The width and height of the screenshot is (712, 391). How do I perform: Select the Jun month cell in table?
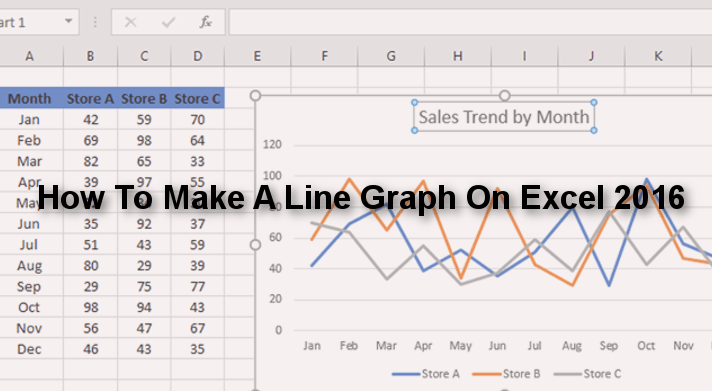[x=30, y=224]
